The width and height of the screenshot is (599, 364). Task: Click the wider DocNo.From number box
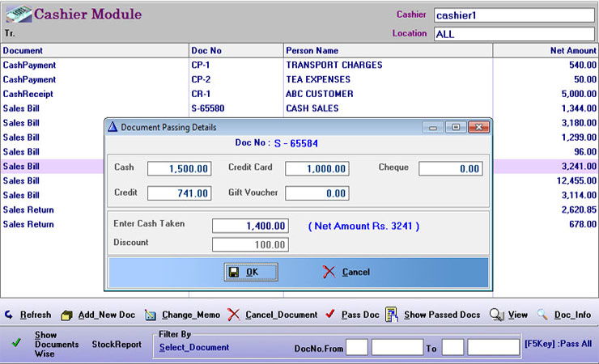pos(397,347)
